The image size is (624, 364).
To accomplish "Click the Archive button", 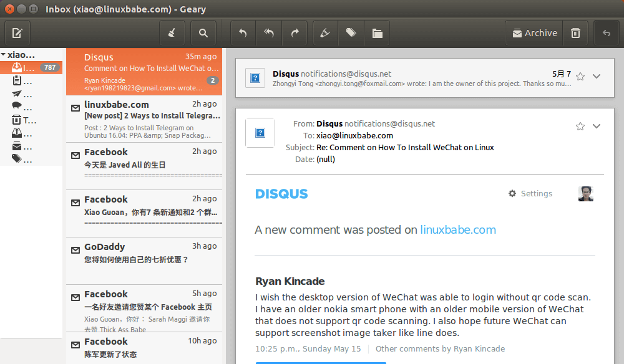I will pyautogui.click(x=534, y=33).
